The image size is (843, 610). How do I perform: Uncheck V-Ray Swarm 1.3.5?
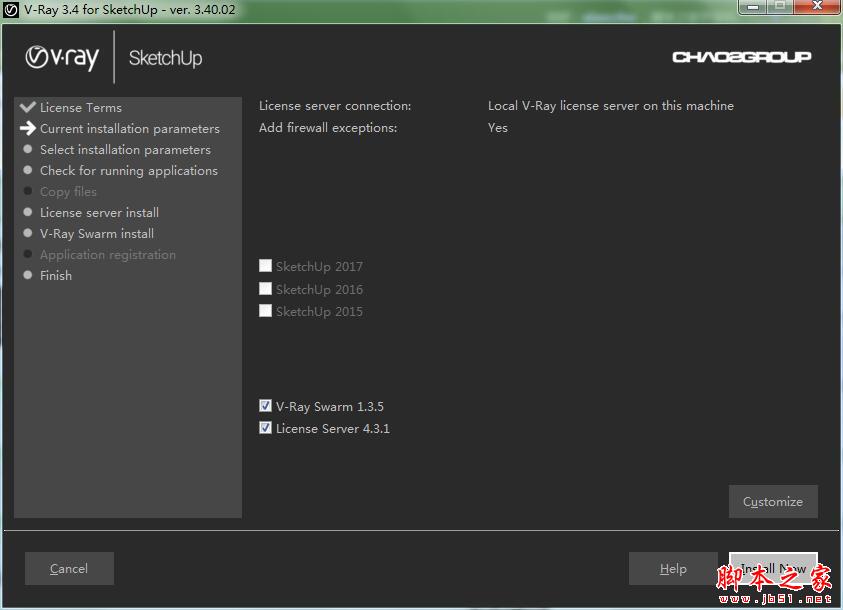[x=265, y=406]
